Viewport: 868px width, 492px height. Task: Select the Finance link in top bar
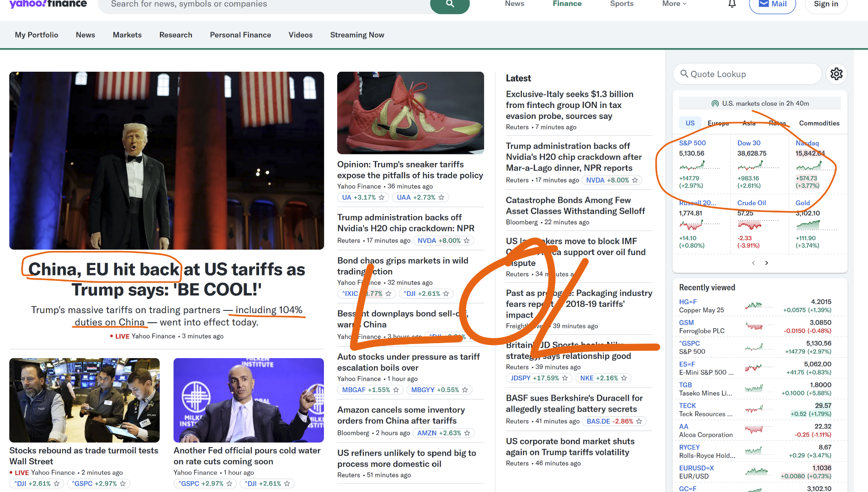pos(567,4)
